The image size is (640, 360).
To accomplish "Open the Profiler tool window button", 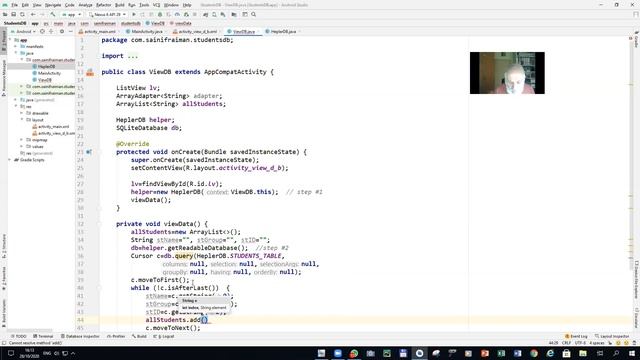I will tap(116, 336).
